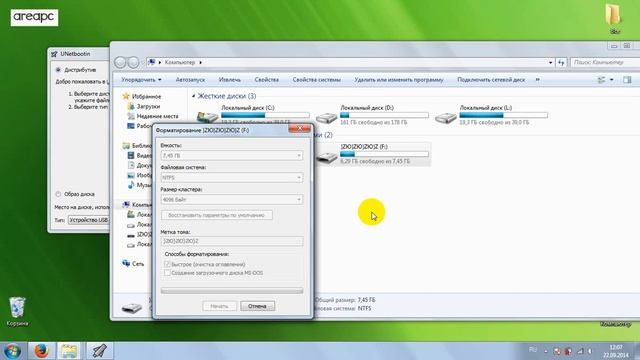Toggle MS-DOS startup disk checkbox

(x=167, y=273)
